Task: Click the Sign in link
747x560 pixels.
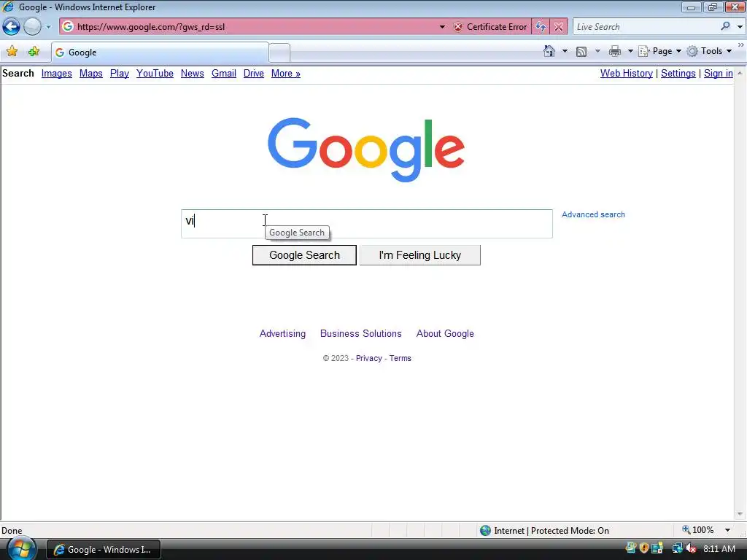Action: (719, 74)
